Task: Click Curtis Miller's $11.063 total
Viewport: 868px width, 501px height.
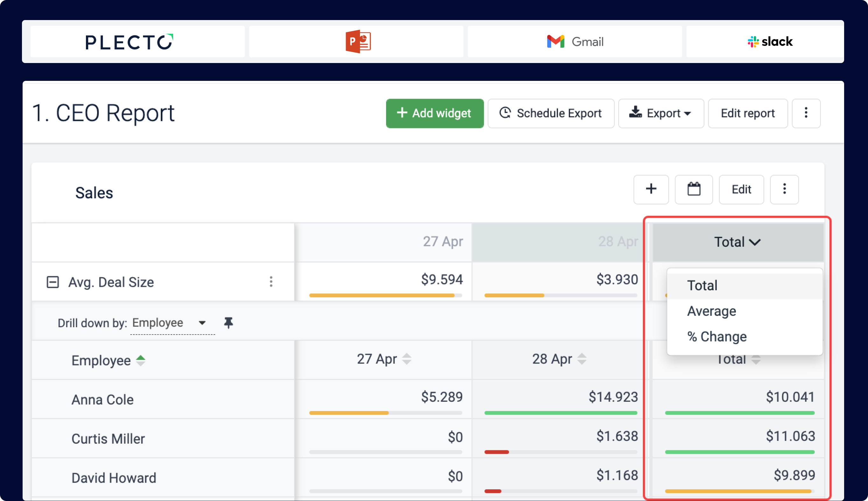Action: tap(790, 436)
